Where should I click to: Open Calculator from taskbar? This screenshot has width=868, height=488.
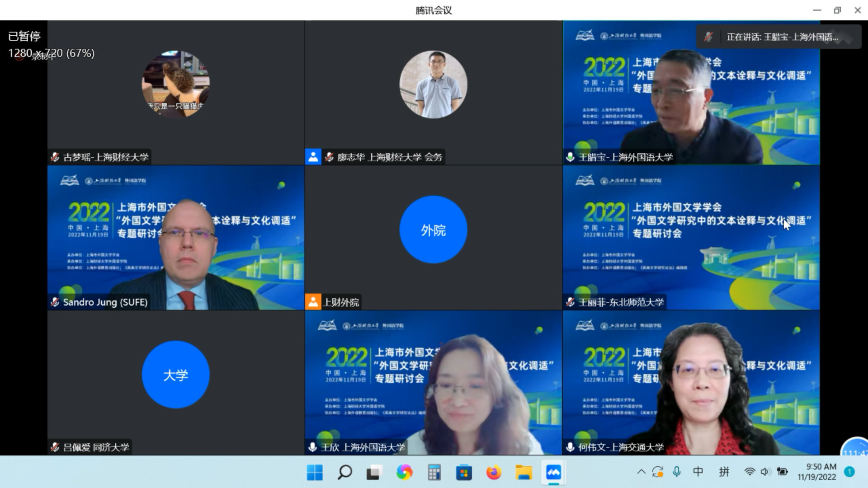434,473
